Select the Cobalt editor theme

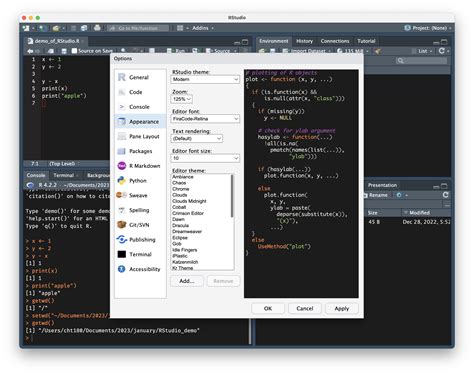(200, 207)
